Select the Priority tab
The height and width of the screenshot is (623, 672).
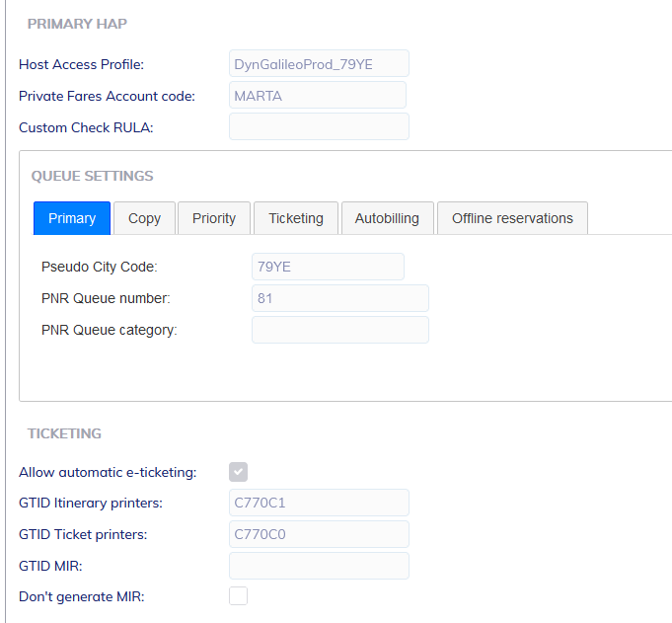pyautogui.click(x=214, y=218)
